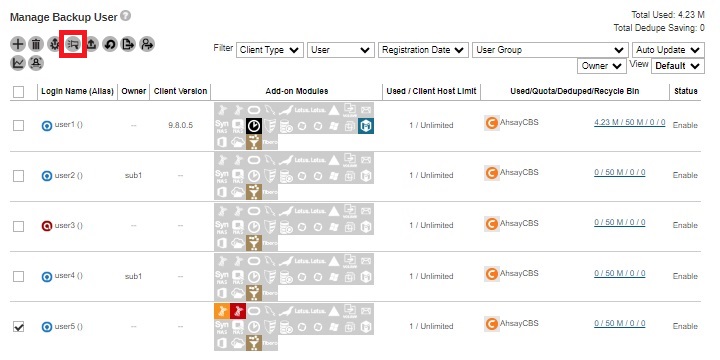Click the user with arrow toolbar icon
The image size is (720, 360).
[146, 45]
